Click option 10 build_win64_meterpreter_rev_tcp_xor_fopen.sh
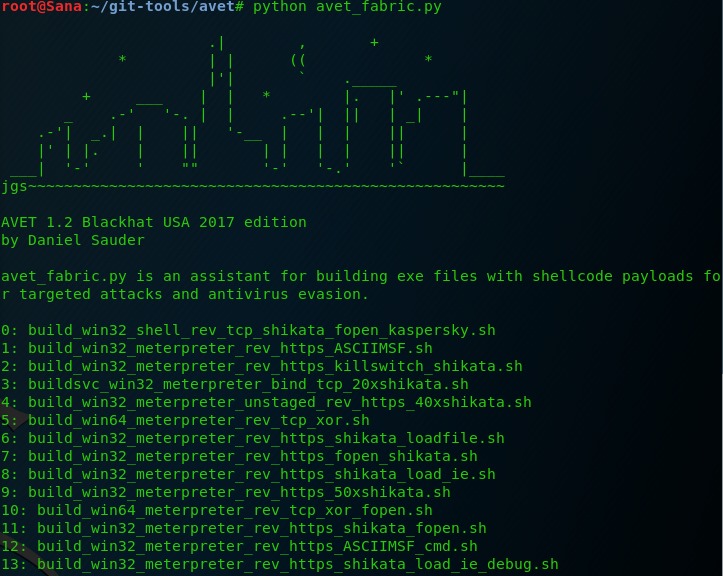The image size is (723, 576). [217, 510]
